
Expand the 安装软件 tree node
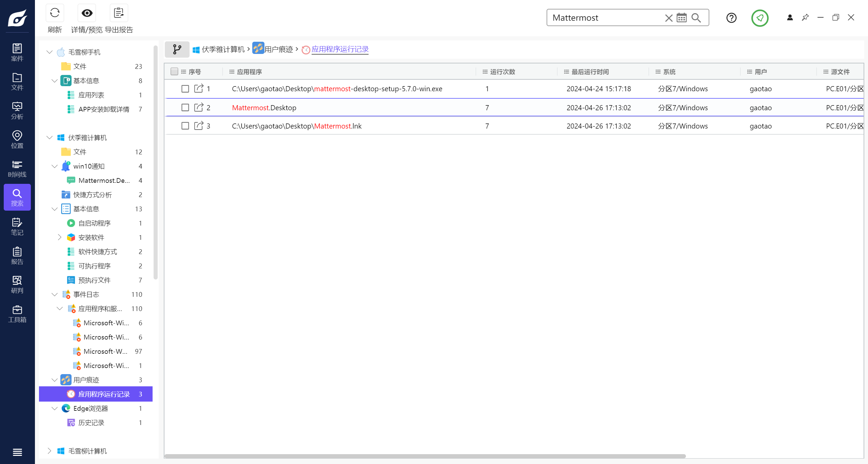tap(59, 237)
